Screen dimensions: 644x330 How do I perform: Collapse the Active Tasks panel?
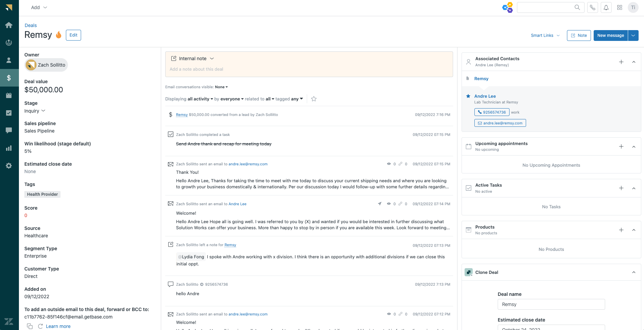634,188
